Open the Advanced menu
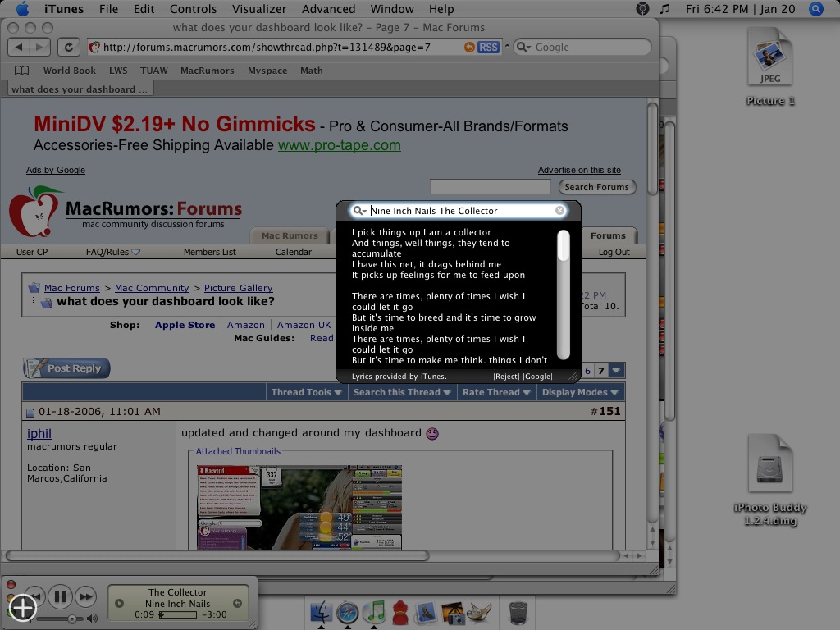Image resolution: width=840 pixels, height=630 pixels. 328,8
